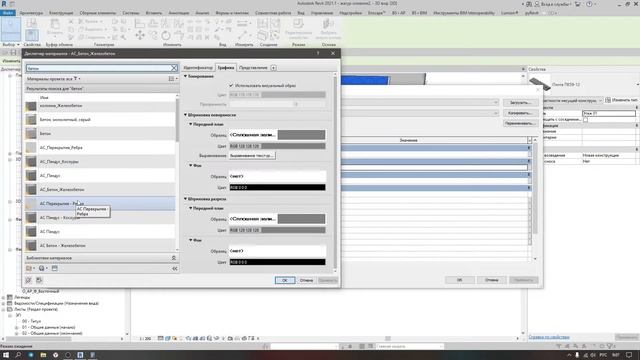
Task: Collapse the Штриховка поверхности section
Action: point(185,115)
